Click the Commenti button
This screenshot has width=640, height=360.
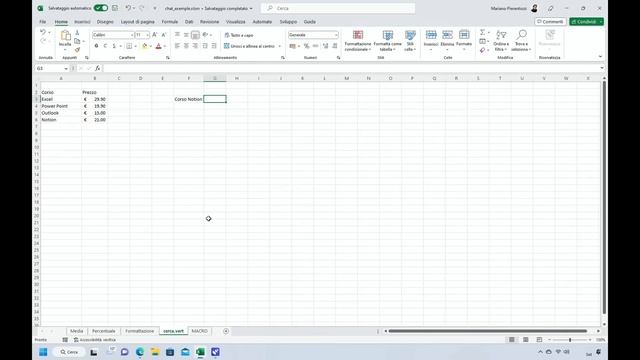(x=550, y=22)
